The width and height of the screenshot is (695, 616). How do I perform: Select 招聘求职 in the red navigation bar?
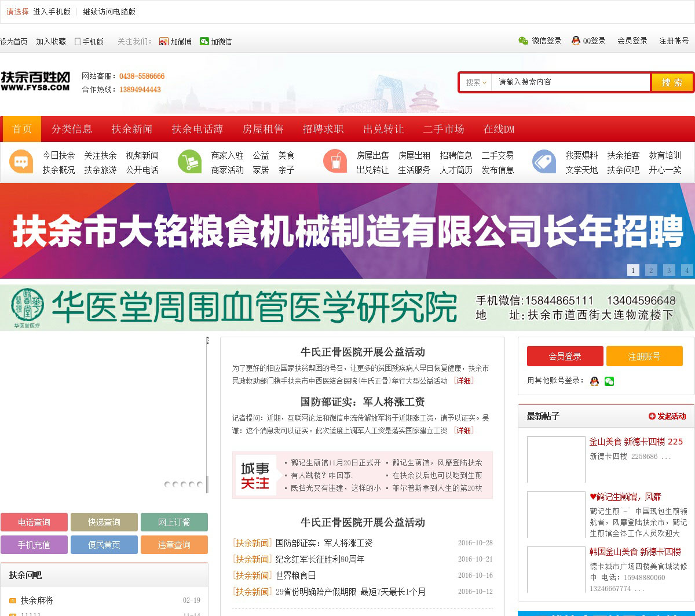[x=323, y=129]
